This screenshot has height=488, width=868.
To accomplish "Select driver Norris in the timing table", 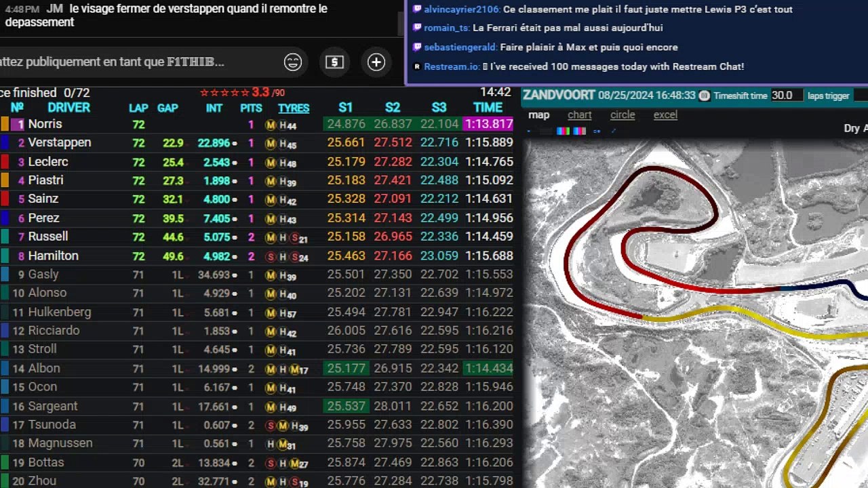I will pos(45,124).
